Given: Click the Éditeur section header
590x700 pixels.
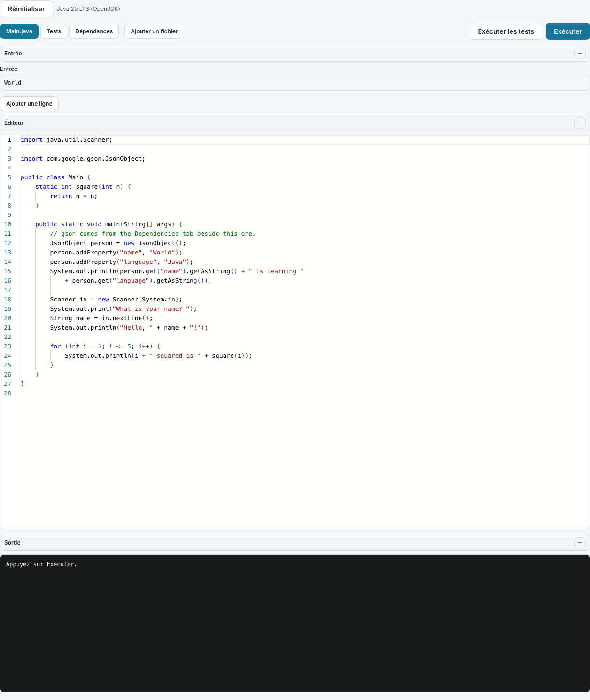Looking at the screenshot, I should [295, 123].
